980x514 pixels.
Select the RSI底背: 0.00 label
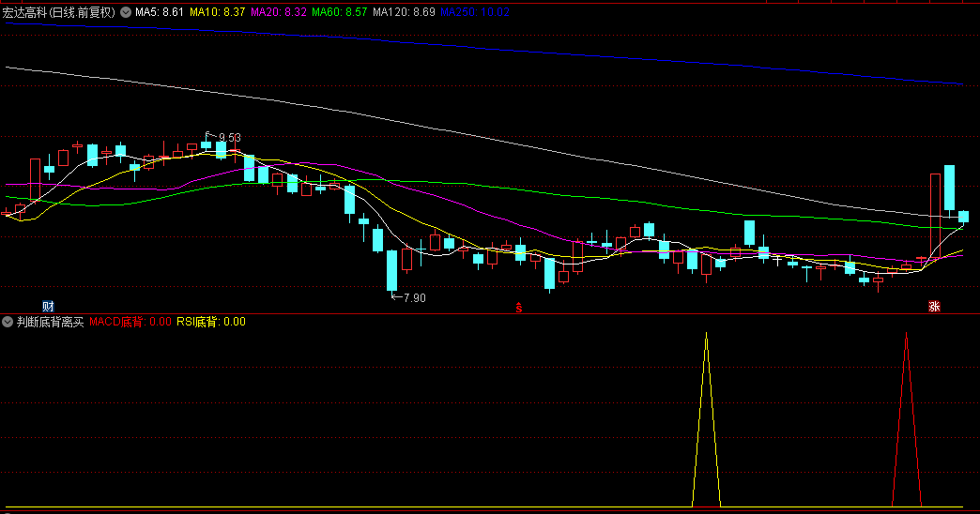point(211,323)
